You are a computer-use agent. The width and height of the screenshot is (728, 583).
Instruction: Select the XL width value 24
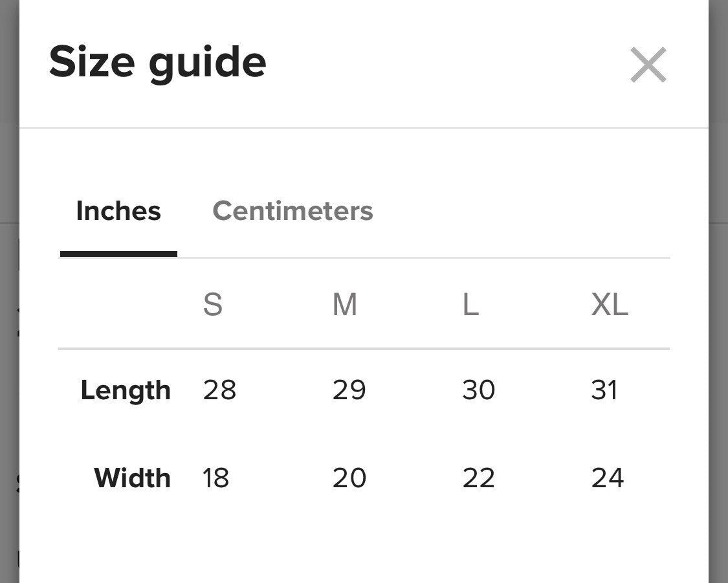607,478
